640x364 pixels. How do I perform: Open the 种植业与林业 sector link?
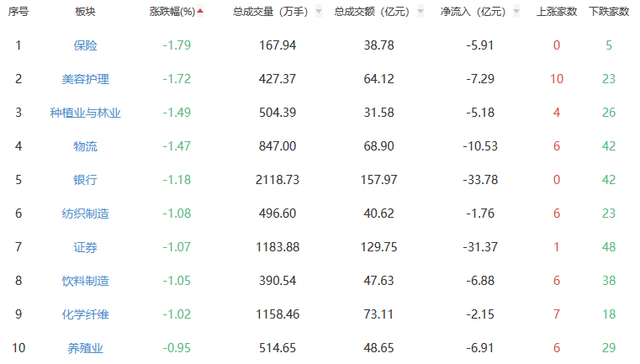(85, 113)
